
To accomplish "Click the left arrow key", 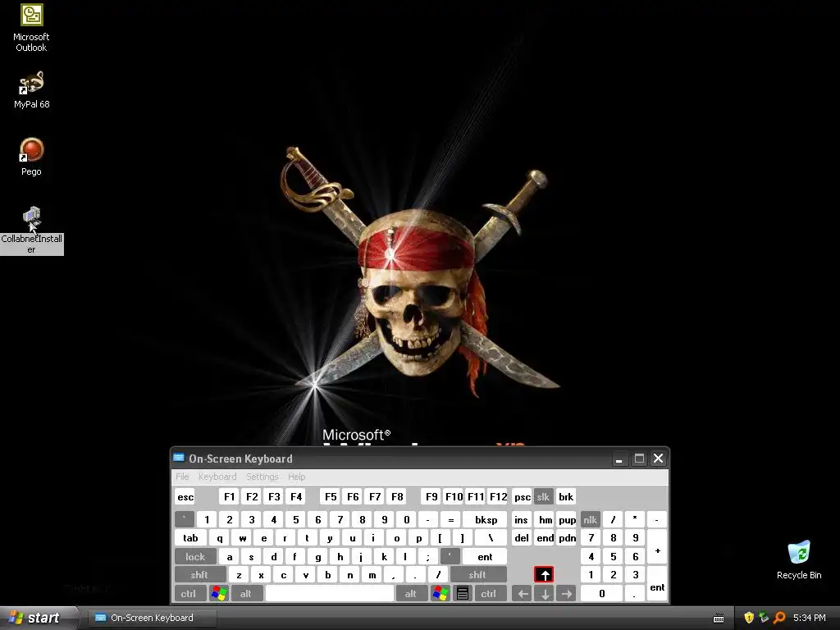I will [x=523, y=594].
